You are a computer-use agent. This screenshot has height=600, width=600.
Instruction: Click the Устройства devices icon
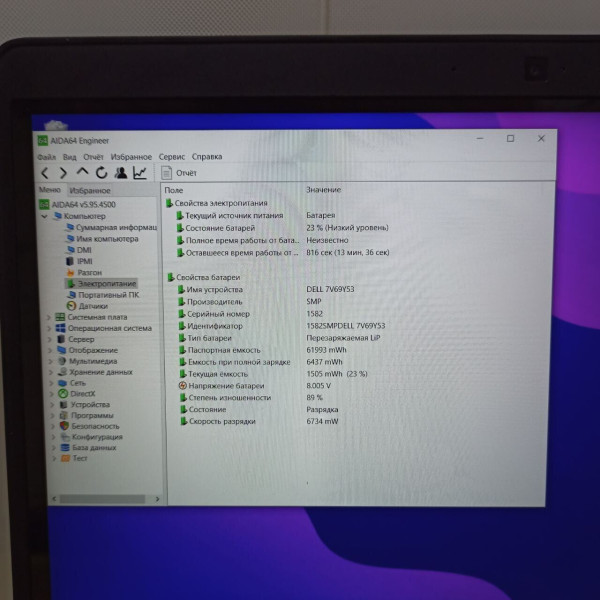64,404
